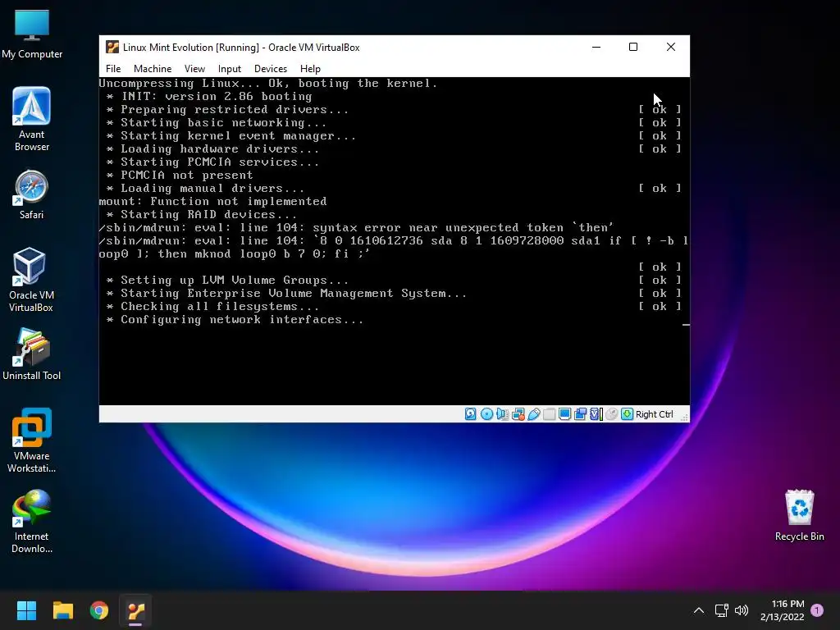The width and height of the screenshot is (840, 630).
Task: Open the Input menu
Action: [x=230, y=69]
